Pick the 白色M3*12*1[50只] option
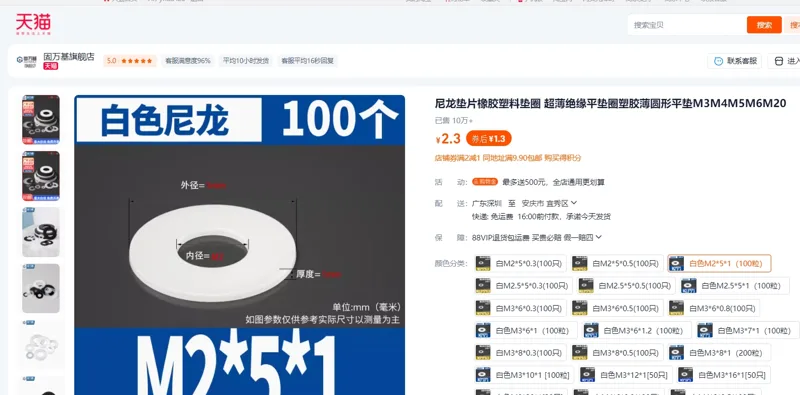Image resolution: width=800 pixels, height=395 pixels. tap(626, 375)
